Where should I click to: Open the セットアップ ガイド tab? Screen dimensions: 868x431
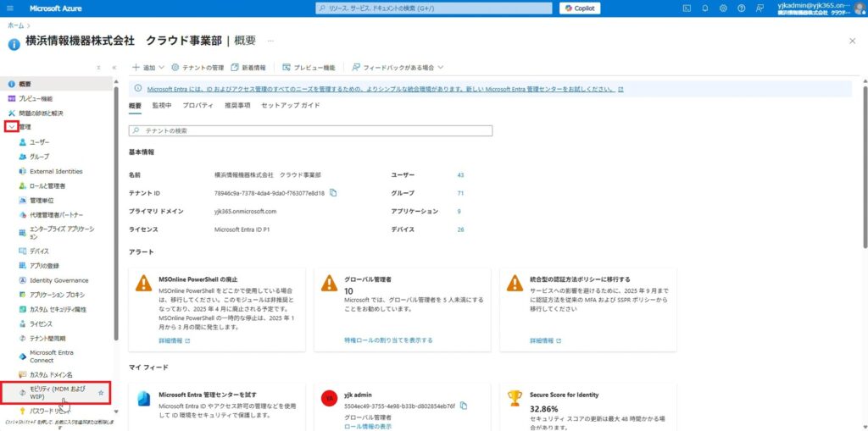(x=290, y=106)
